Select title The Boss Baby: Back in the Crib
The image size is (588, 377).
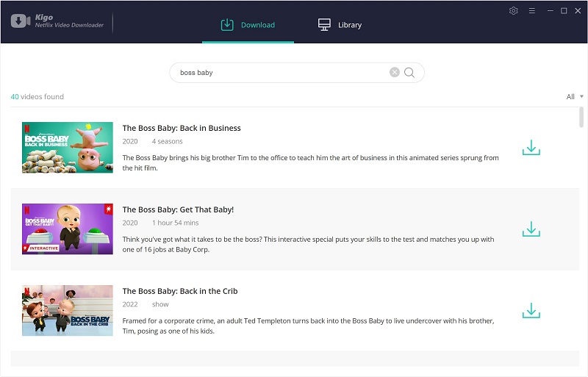(180, 291)
